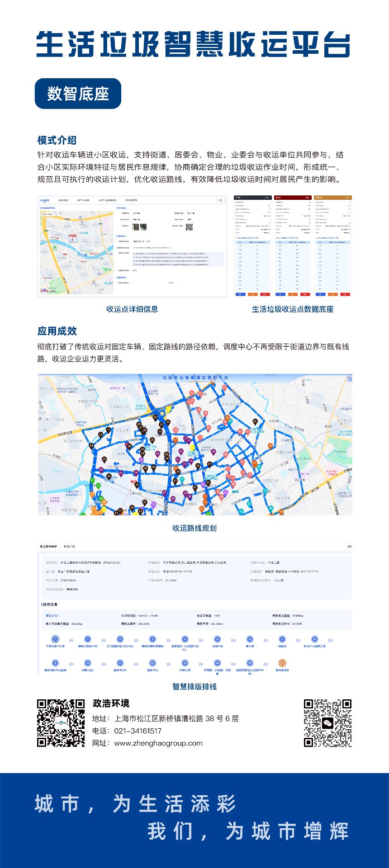Click the WeChat QR code
This screenshot has width=389, height=868.
tap(328, 723)
